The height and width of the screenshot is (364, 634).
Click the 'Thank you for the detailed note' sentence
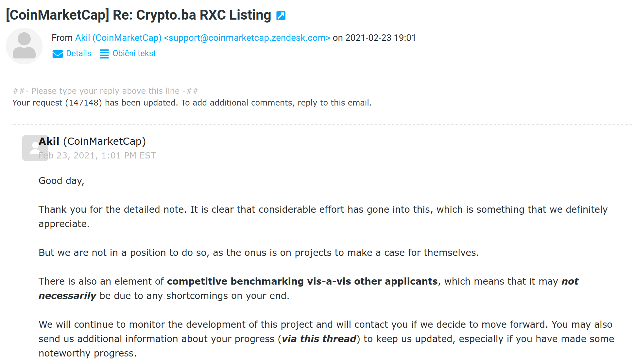[323, 217]
